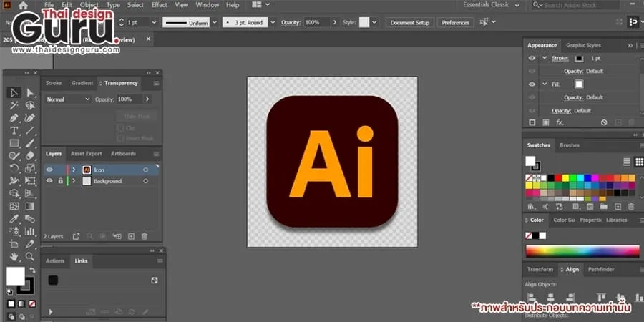Viewport: 644px width, 322px height.
Task: Open the Pathfinder tab
Action: tap(601, 270)
